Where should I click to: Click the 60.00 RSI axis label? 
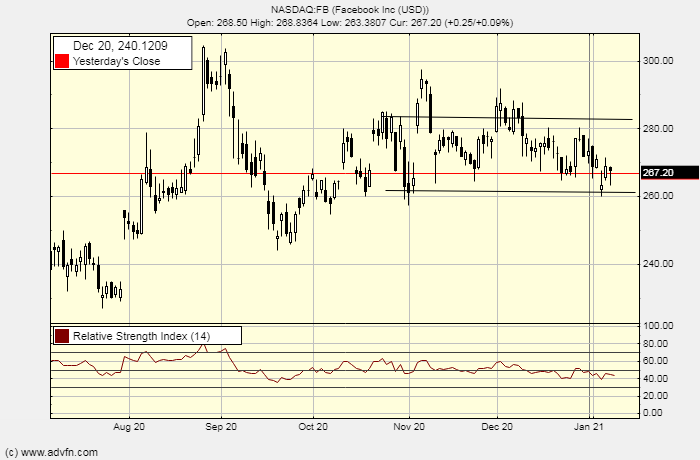655,360
